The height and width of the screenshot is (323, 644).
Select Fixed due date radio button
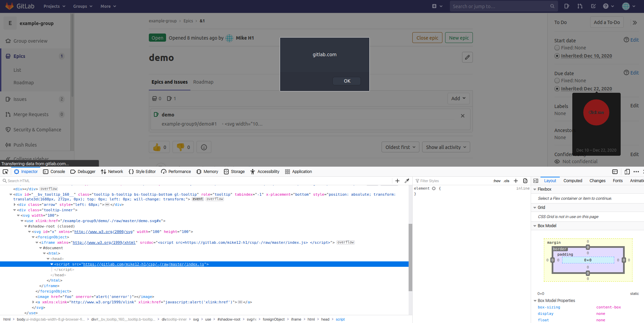pos(557,81)
